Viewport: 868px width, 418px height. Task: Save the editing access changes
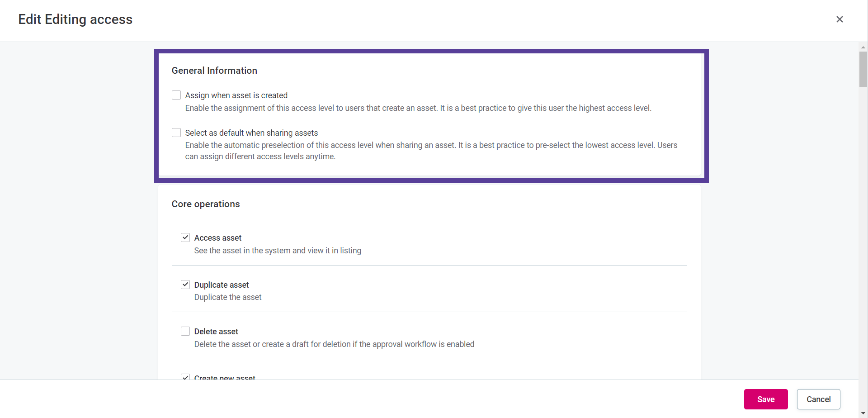(765, 399)
